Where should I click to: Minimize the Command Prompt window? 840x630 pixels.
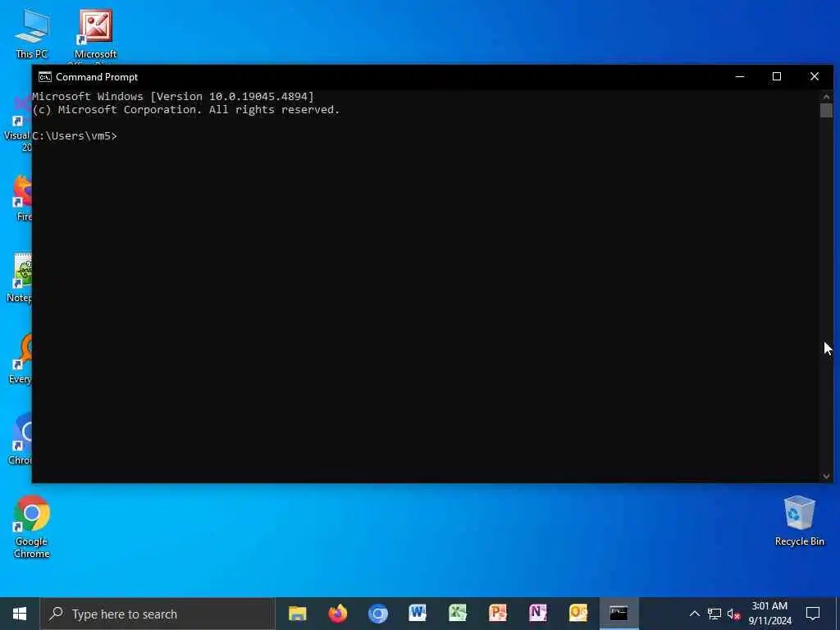coord(740,76)
